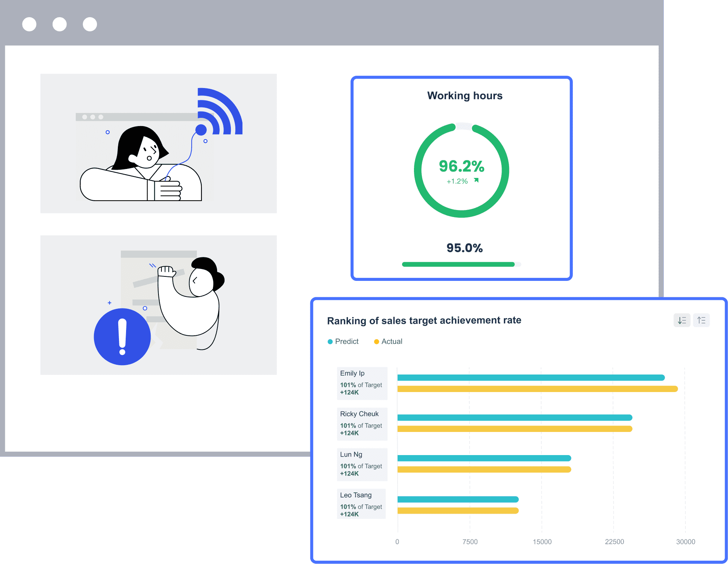Toggle the Actual legend series
The image size is (728, 564).
click(x=388, y=342)
